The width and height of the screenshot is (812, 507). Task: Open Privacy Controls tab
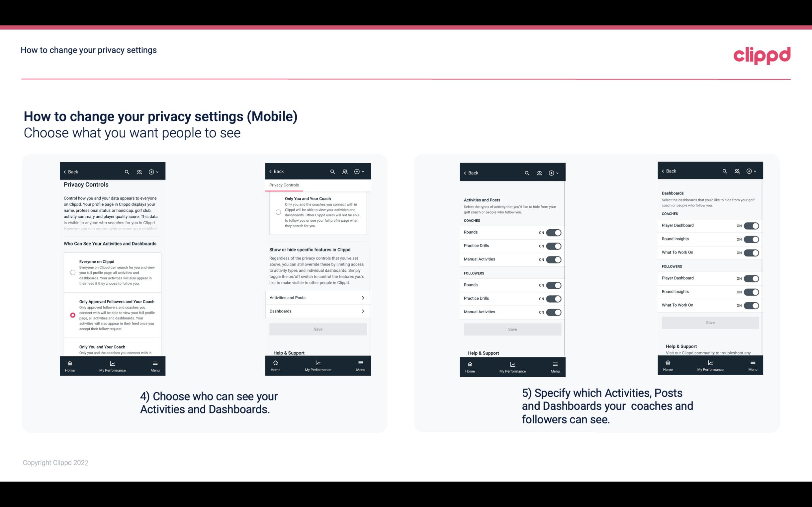point(284,185)
